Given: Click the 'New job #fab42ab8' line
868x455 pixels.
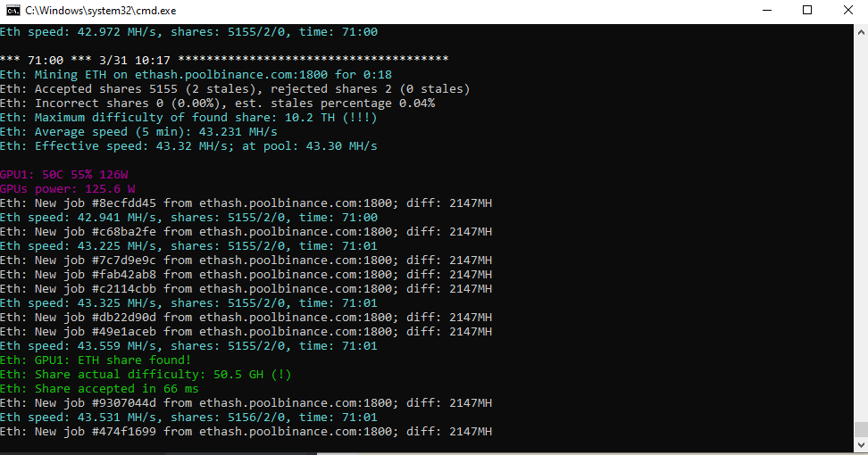Looking at the screenshot, I should coord(246,275).
